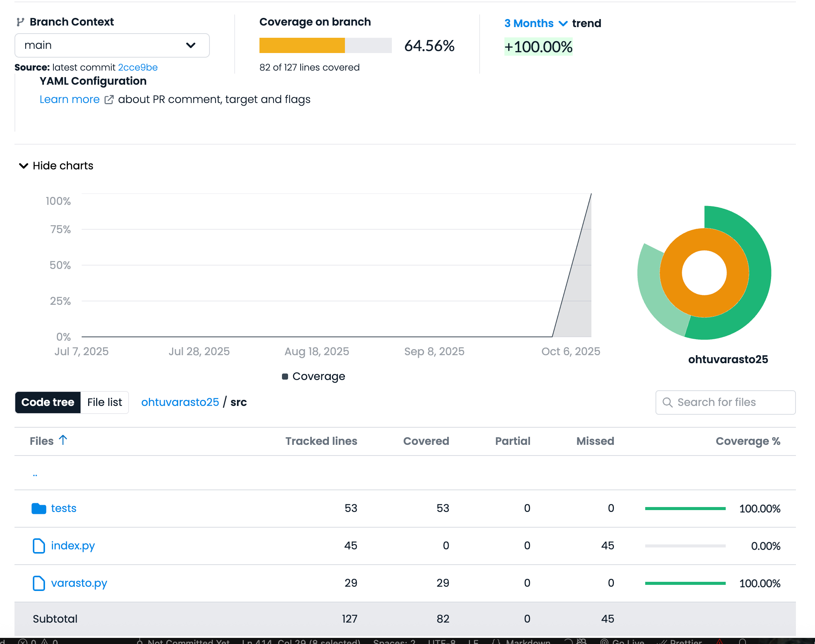815x644 pixels.
Task: Click the index.py file icon
Action: coord(39,546)
